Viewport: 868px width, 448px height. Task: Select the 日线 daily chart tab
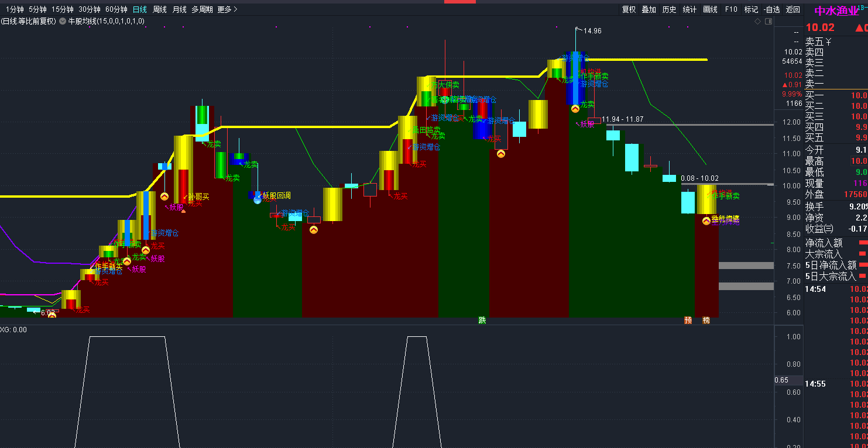click(x=139, y=9)
